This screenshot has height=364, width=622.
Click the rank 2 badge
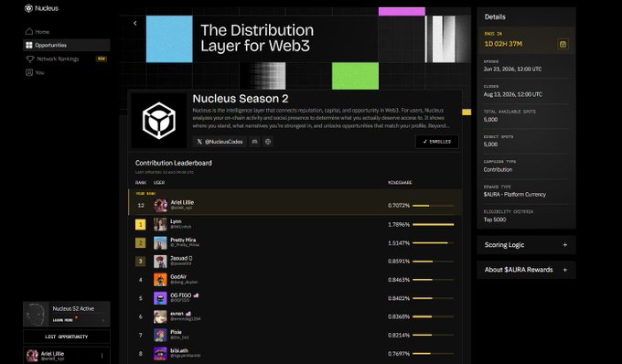pos(141,243)
